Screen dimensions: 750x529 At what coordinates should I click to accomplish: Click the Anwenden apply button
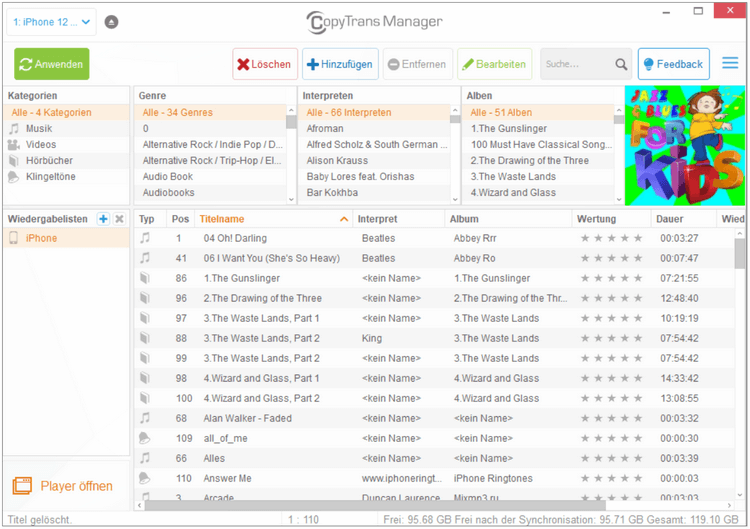coord(52,64)
